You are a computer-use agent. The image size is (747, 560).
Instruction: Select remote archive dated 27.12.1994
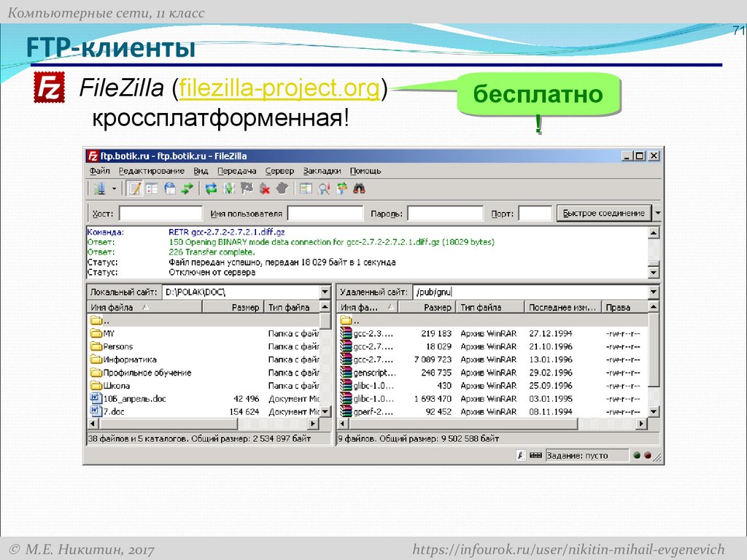493,333
